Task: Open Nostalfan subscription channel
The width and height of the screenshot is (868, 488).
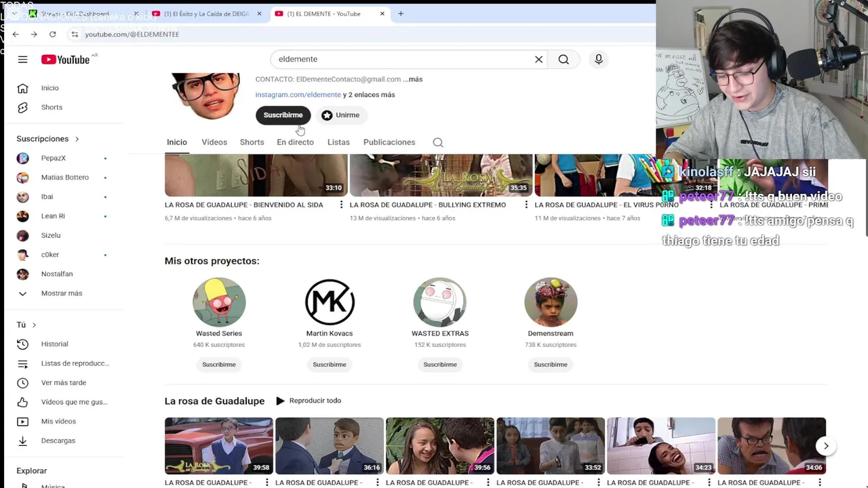Action: click(x=56, y=274)
